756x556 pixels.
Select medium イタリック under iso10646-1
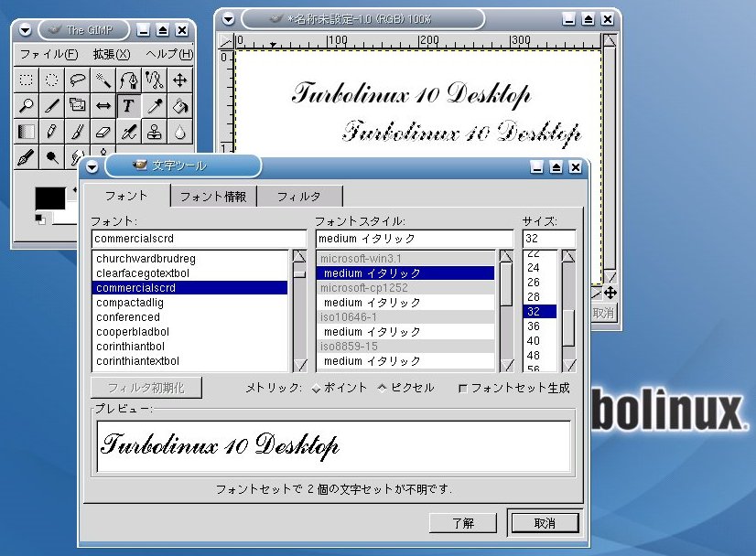coord(405,332)
